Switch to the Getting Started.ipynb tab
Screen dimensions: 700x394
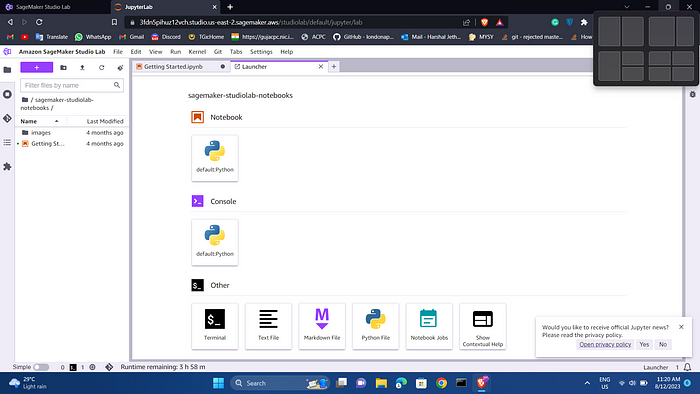173,66
